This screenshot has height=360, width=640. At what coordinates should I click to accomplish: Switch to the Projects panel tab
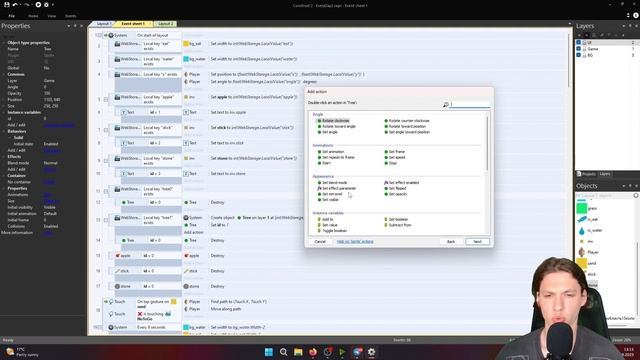pyautogui.click(x=587, y=174)
